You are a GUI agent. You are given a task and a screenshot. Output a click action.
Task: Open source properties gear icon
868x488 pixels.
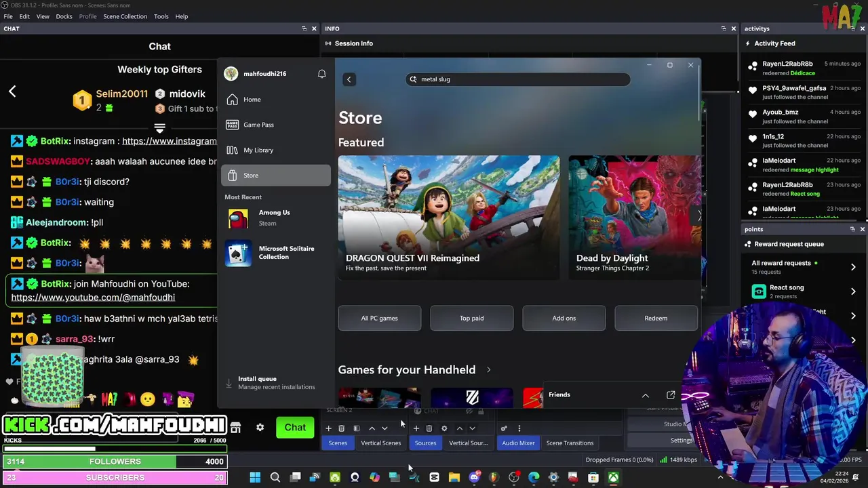tap(444, 428)
